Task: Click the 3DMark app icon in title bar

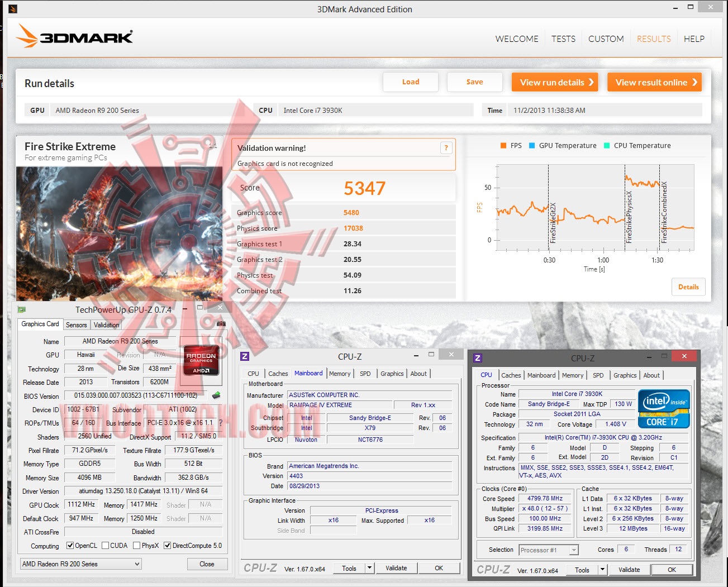Action: coord(13,9)
